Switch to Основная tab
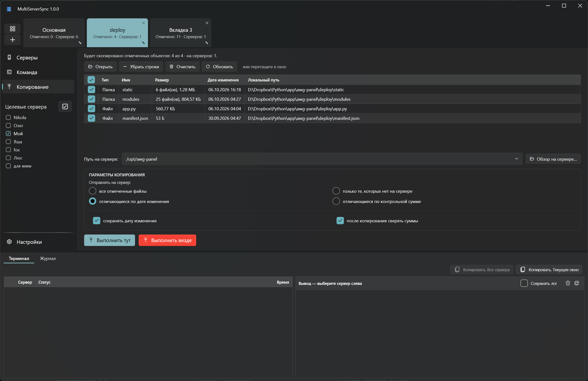This screenshot has width=588, height=381. pos(54,33)
